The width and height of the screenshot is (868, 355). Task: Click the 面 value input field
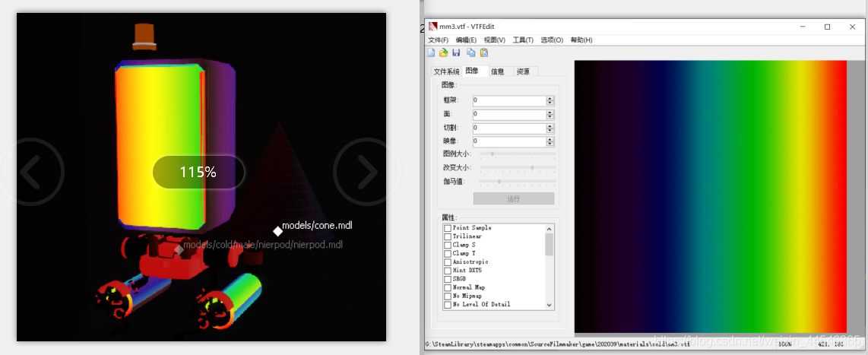coord(509,115)
